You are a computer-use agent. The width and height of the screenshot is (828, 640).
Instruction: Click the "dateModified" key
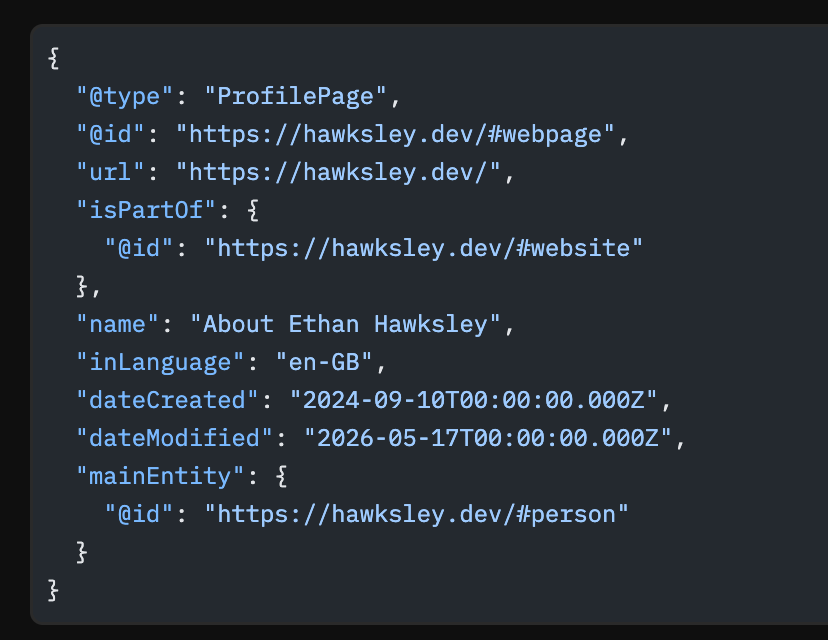(x=174, y=439)
